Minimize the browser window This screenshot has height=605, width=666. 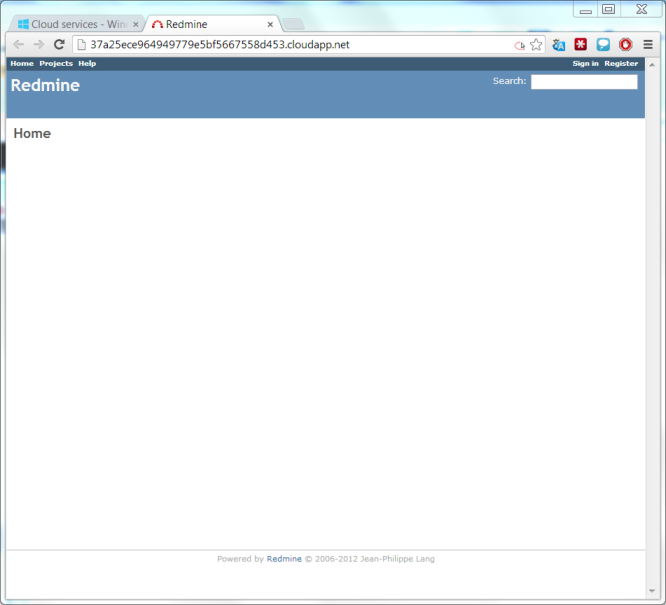tap(586, 9)
